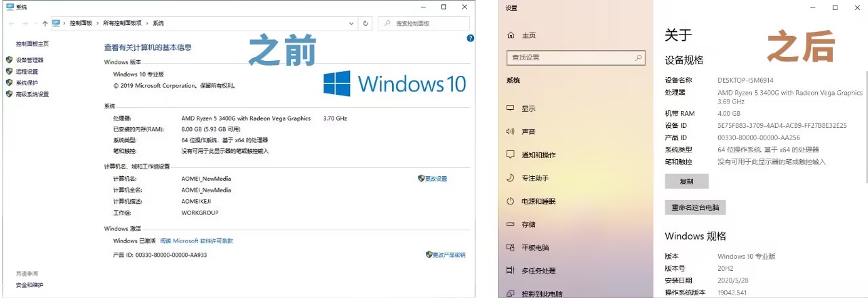Click the shield icon beside 远程设置

pyautogui.click(x=9, y=71)
